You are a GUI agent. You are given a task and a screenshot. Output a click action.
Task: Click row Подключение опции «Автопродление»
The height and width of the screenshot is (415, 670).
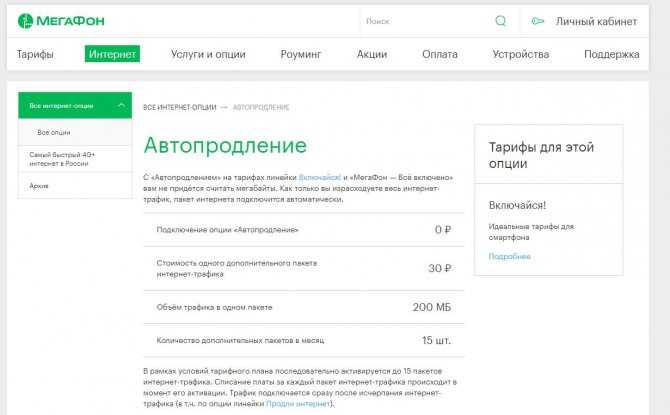[x=303, y=230]
